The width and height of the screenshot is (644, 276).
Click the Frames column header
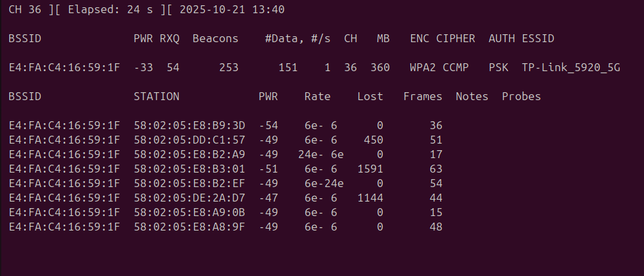[422, 96]
